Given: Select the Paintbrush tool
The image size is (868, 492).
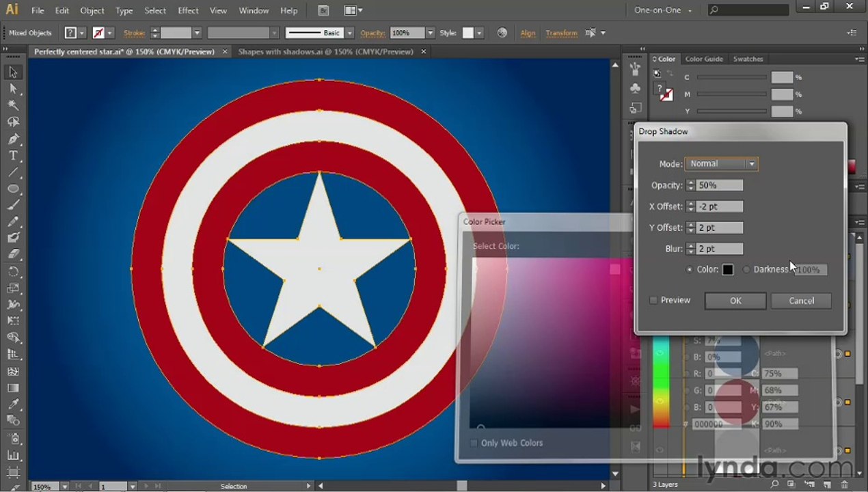Looking at the screenshot, I should (x=13, y=205).
